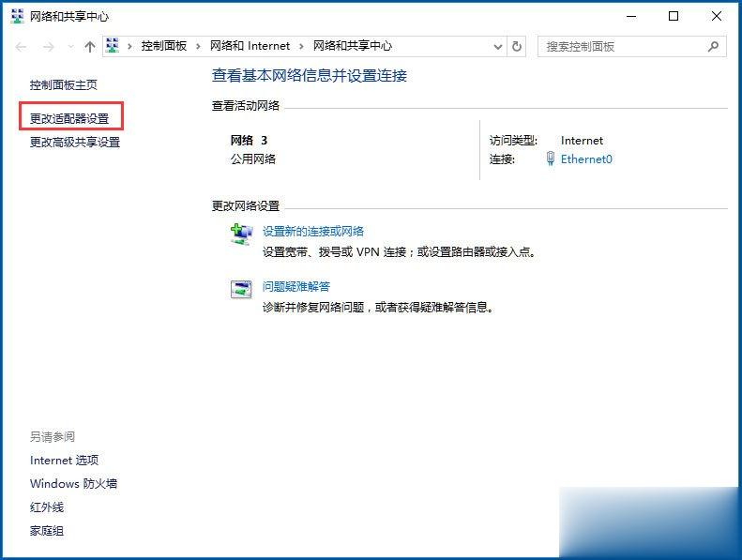This screenshot has width=742, height=560.
Task: Click the 查看基本网络信息并设置连接 heading
Action: 310,76
